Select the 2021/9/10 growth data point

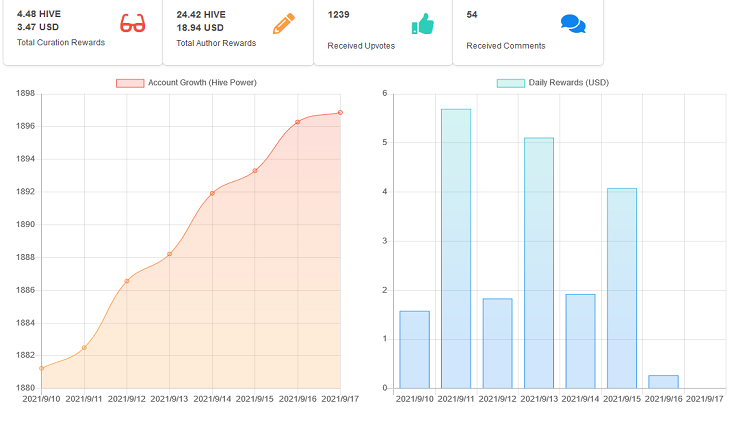[x=42, y=368]
